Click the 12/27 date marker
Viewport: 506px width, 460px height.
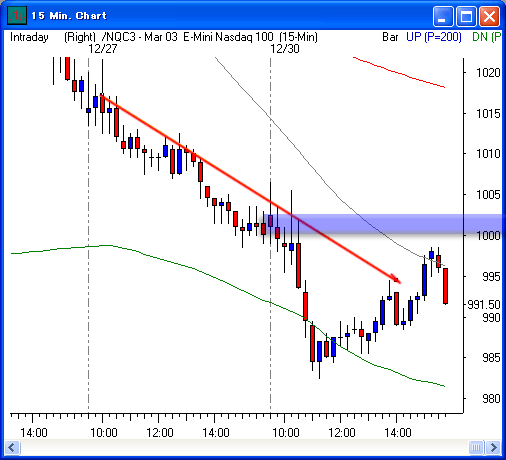click(103, 49)
